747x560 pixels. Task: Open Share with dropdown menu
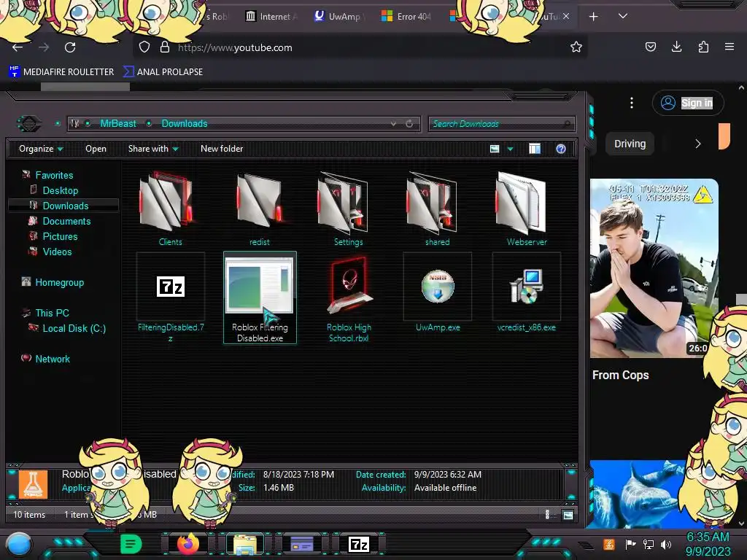[x=153, y=149]
